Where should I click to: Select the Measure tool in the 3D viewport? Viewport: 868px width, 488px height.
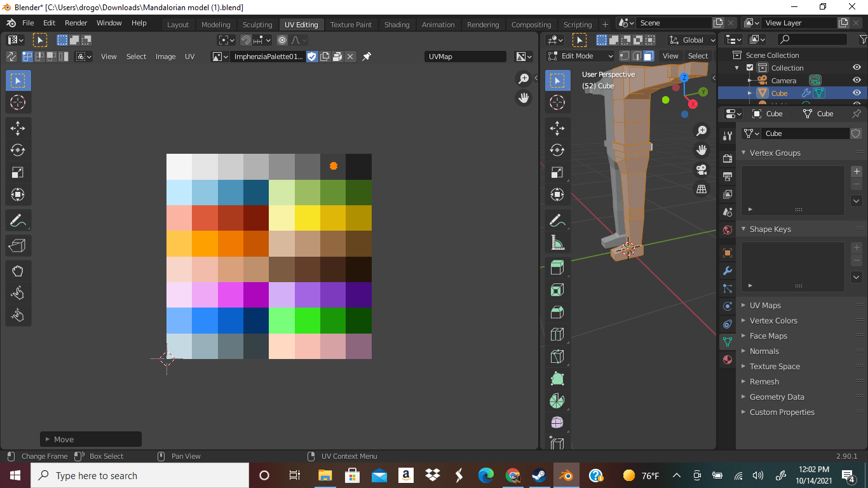[557, 242]
